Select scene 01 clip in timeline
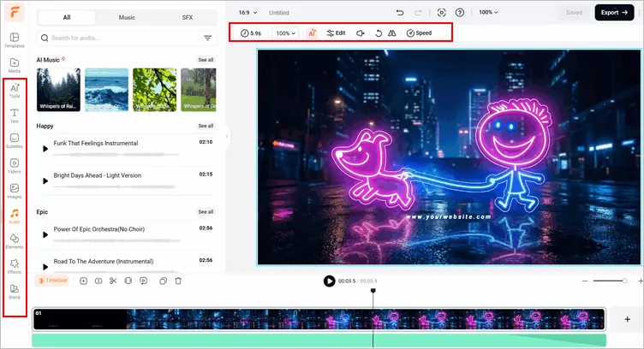This screenshot has width=644, height=349. 319,319
